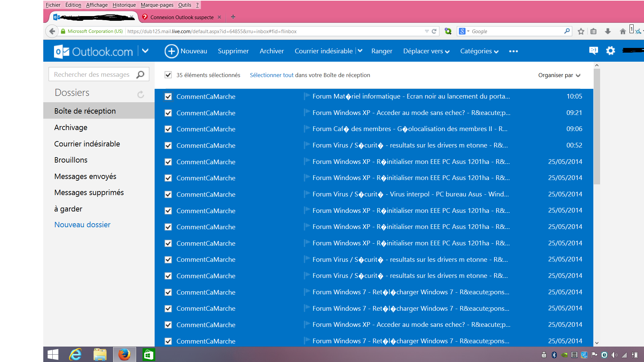The image size is (644, 362).
Task: Expand the Courrier indésirable dropdown arrow
Action: click(x=360, y=51)
